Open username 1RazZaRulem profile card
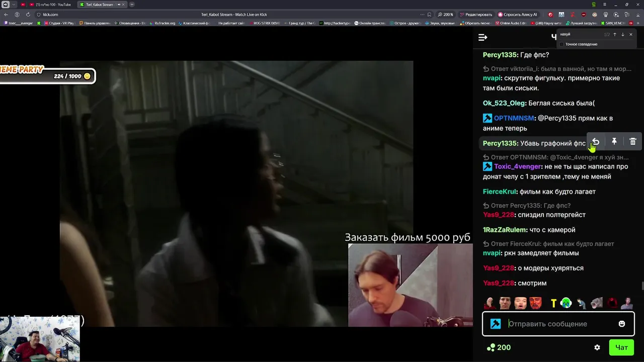Image resolution: width=644 pixels, height=362 pixels. point(505,230)
